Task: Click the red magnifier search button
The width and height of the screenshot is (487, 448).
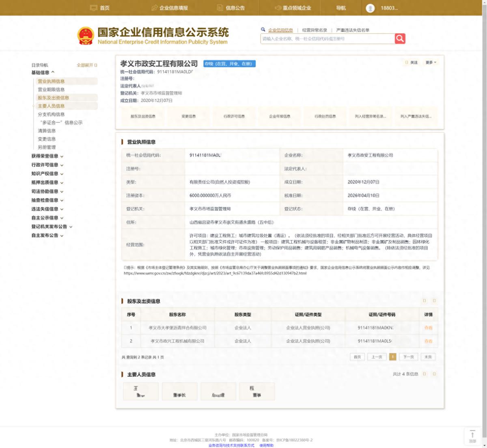Action: (400, 39)
